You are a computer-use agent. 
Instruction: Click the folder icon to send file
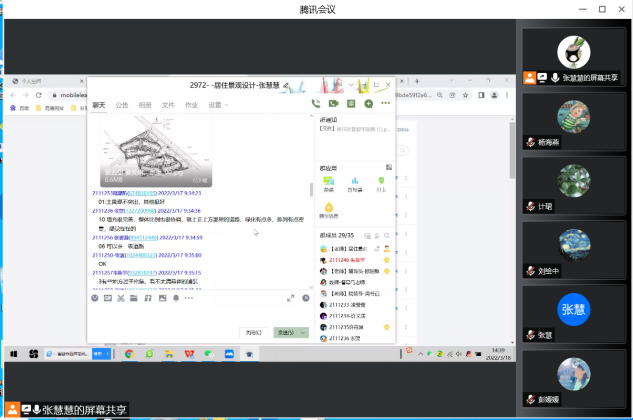[x=134, y=298]
